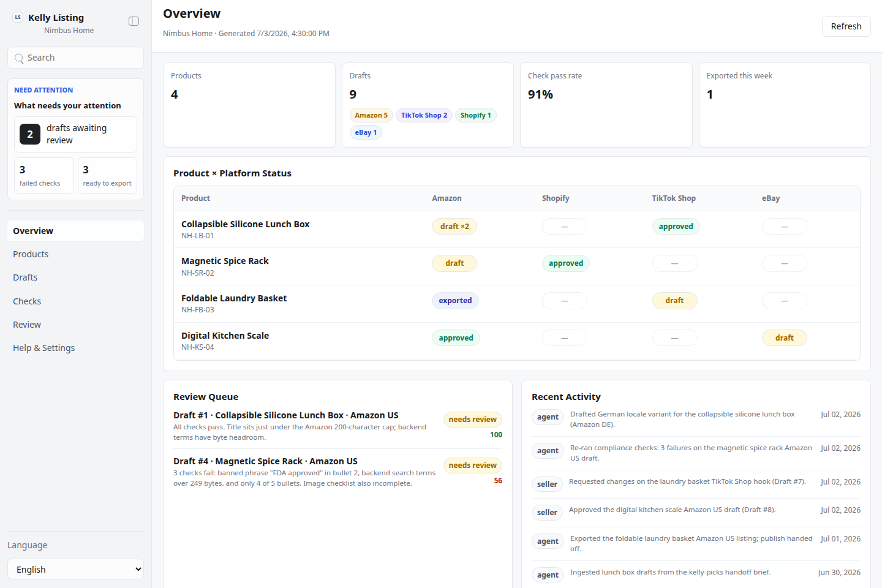Click the German locale variant activity entry
This screenshot has height=588, width=882.
[696, 420]
